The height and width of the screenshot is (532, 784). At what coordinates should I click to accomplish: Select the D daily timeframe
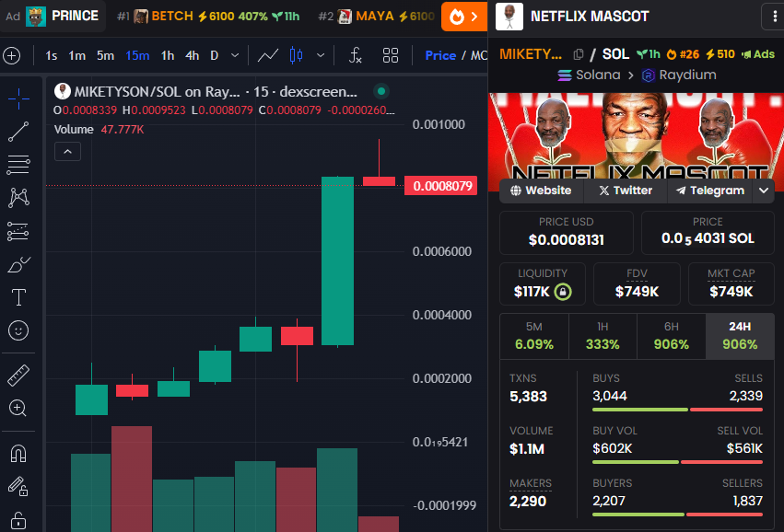pyautogui.click(x=215, y=55)
